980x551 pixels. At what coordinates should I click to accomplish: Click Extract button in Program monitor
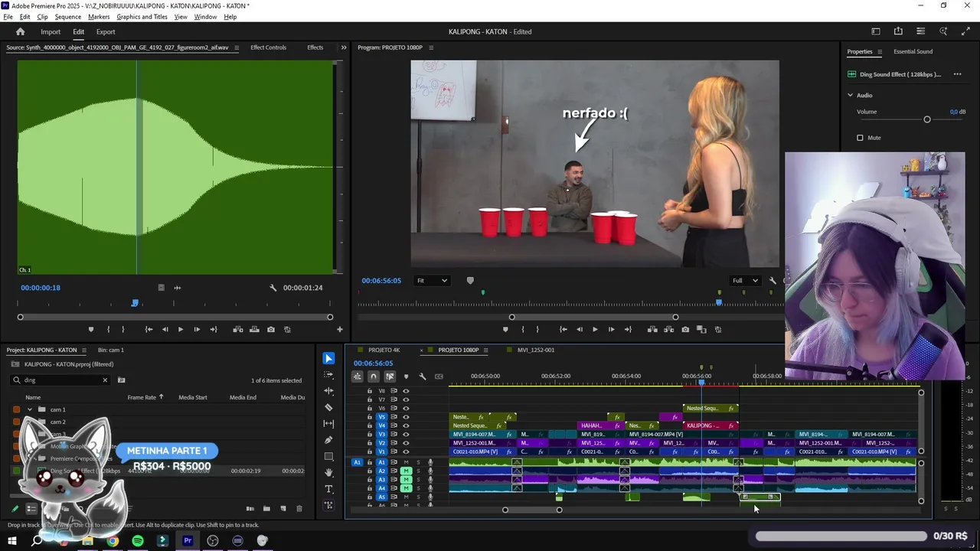pyautogui.click(x=669, y=329)
